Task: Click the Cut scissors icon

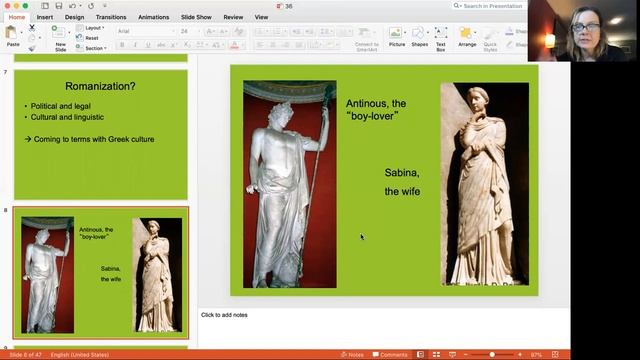Action: click(32, 27)
